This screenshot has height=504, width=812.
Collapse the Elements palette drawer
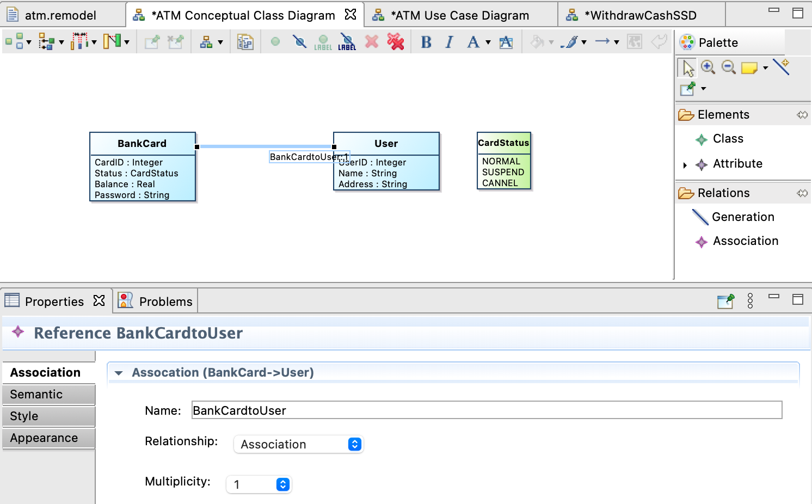pyautogui.click(x=742, y=115)
